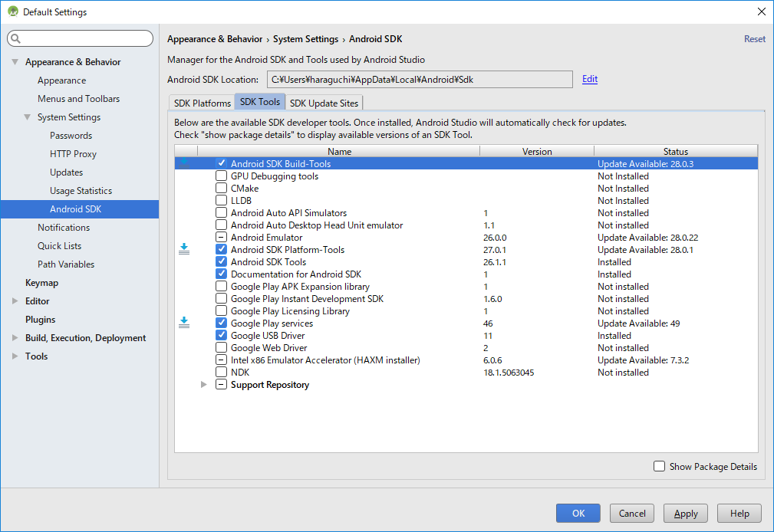Check Android Auto API Simulators
The height and width of the screenshot is (532, 774).
pos(221,212)
